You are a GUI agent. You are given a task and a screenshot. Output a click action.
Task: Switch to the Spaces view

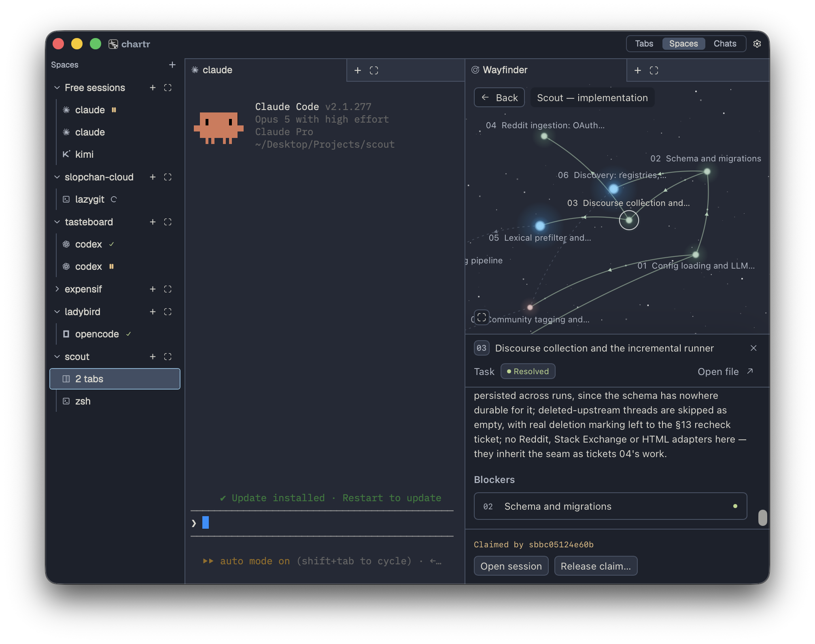pos(683,44)
